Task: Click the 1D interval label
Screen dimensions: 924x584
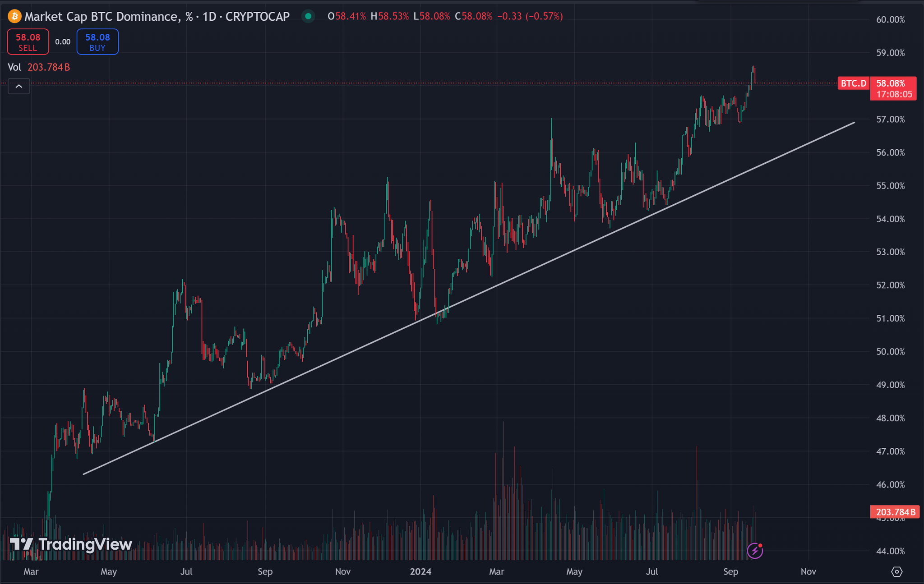Action: [209, 17]
